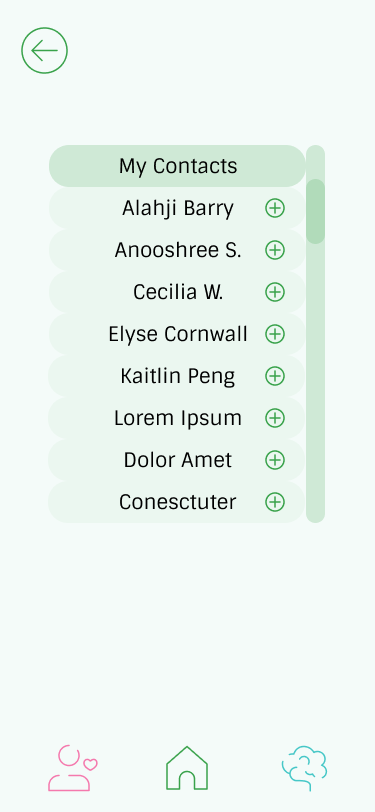Open the Elyse Cornwall contact row
This screenshot has width=375, height=812.
(178, 334)
